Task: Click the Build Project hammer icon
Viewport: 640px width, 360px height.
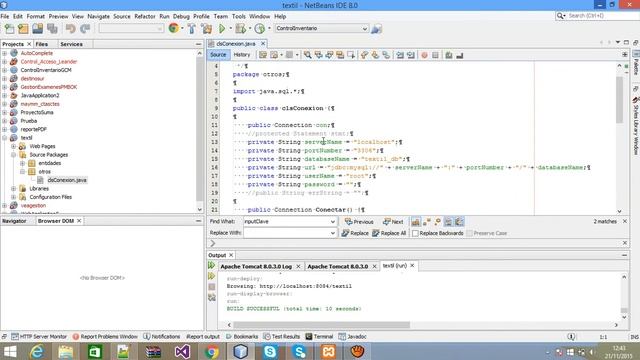Action: [192, 29]
